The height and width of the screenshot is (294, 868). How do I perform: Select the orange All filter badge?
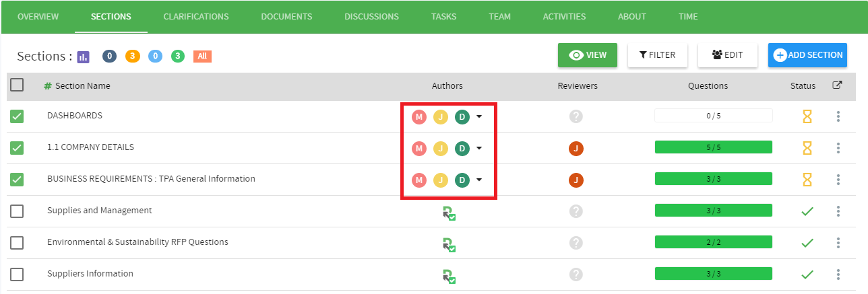[x=202, y=57]
